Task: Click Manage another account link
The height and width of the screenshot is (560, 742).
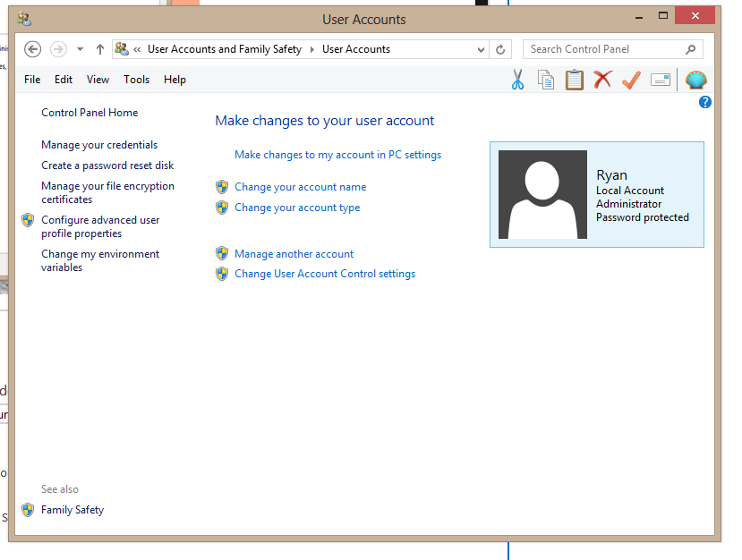Action: coord(294,254)
